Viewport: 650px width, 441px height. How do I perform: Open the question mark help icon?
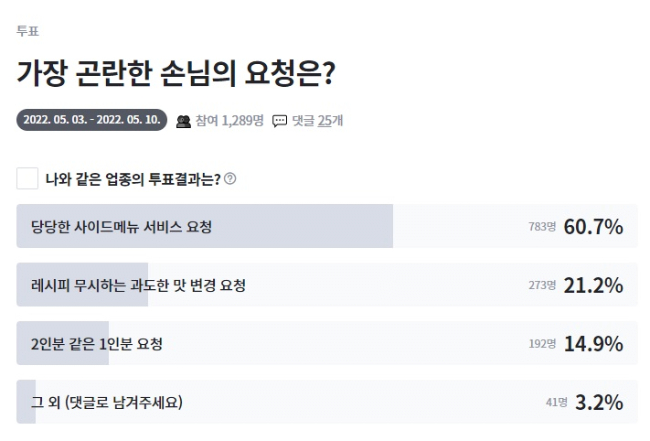click(230, 179)
